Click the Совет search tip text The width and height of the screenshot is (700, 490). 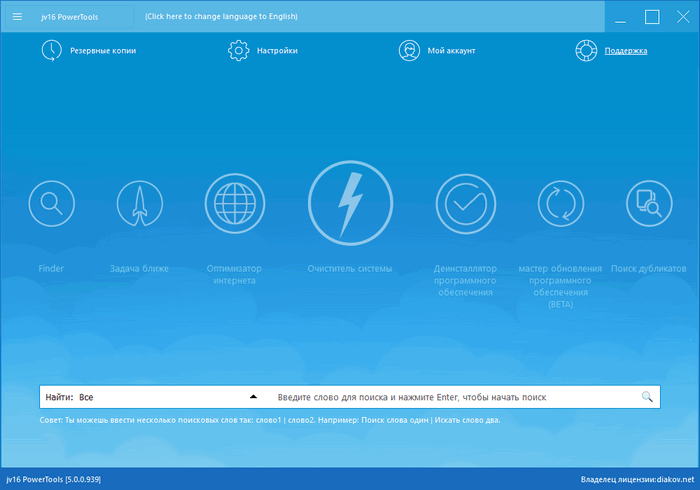pos(270,420)
